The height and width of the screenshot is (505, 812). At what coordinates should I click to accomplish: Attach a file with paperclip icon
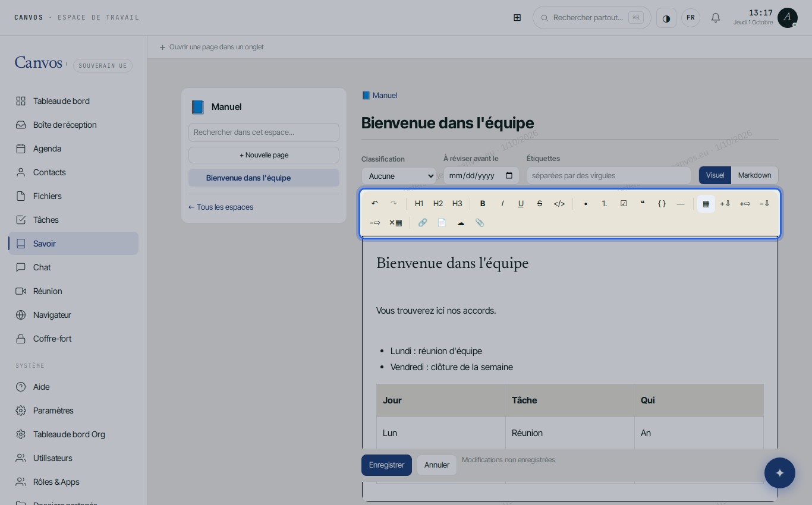pyautogui.click(x=480, y=223)
